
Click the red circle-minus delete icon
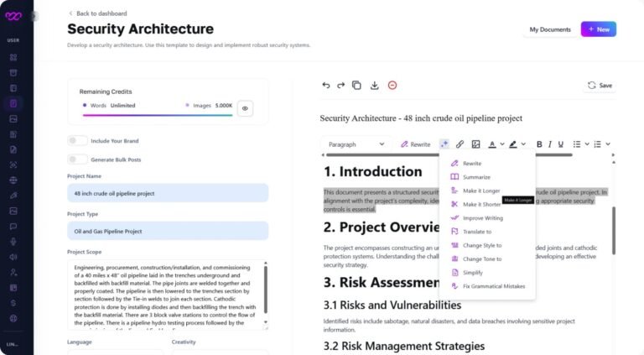click(x=392, y=86)
